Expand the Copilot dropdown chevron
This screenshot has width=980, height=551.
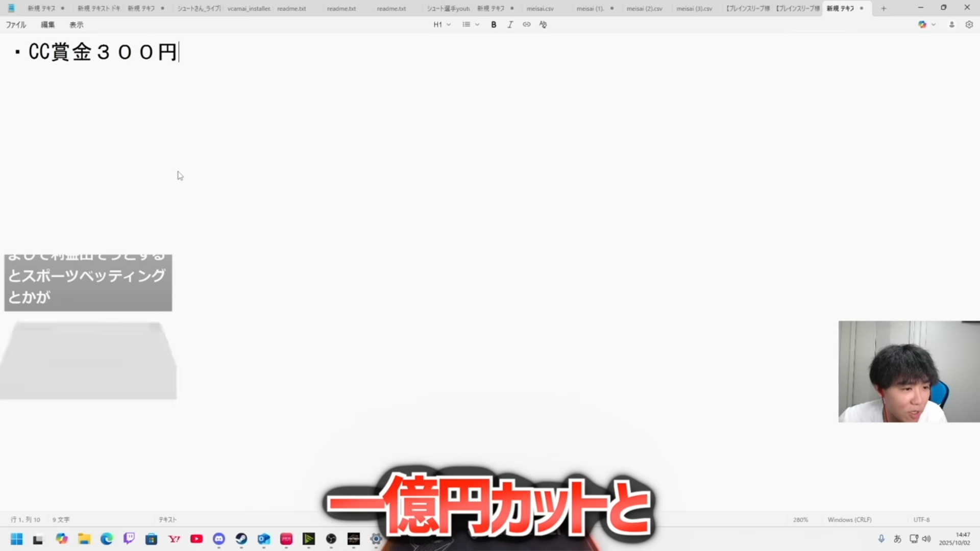934,24
